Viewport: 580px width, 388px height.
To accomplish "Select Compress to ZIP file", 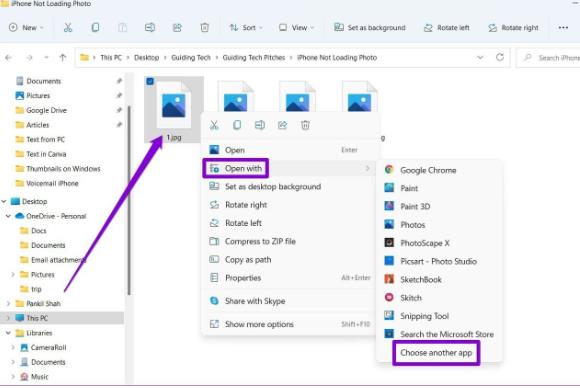I will [x=289, y=241].
